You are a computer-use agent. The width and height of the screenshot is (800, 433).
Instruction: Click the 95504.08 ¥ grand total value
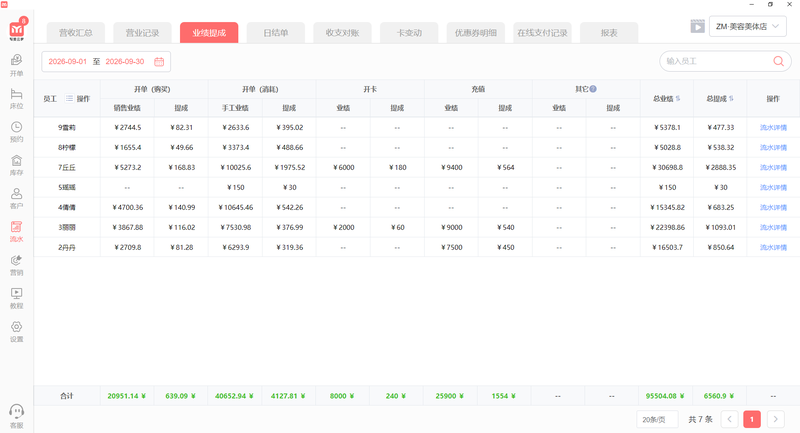coord(665,396)
